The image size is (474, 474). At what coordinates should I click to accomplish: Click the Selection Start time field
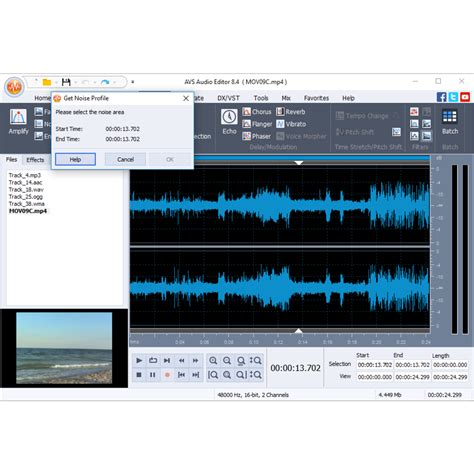375,365
